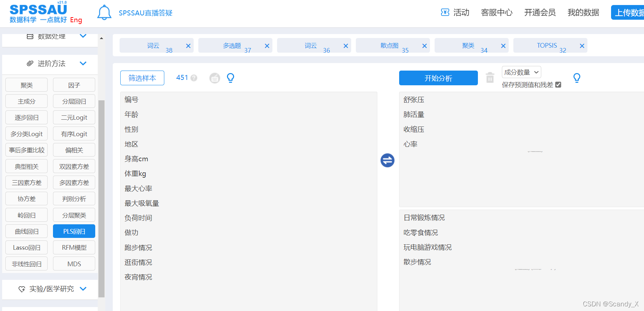Click the notification bell icon
Image resolution: width=644 pixels, height=311 pixels.
[x=104, y=13]
